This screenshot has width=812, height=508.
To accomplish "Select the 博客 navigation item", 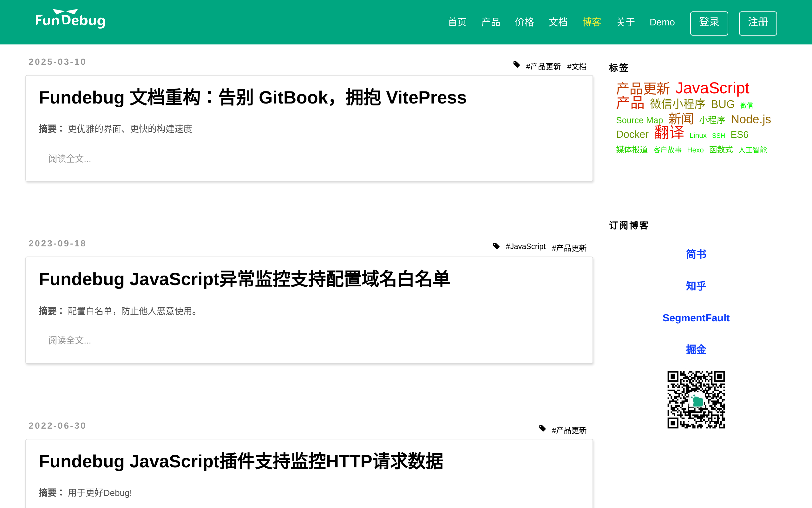I will pos(592,22).
